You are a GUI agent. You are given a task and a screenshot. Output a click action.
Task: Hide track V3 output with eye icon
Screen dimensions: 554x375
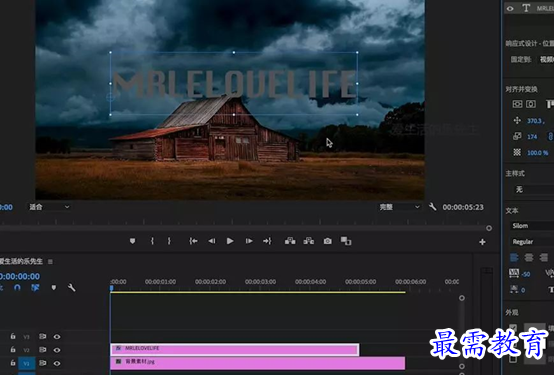click(57, 336)
